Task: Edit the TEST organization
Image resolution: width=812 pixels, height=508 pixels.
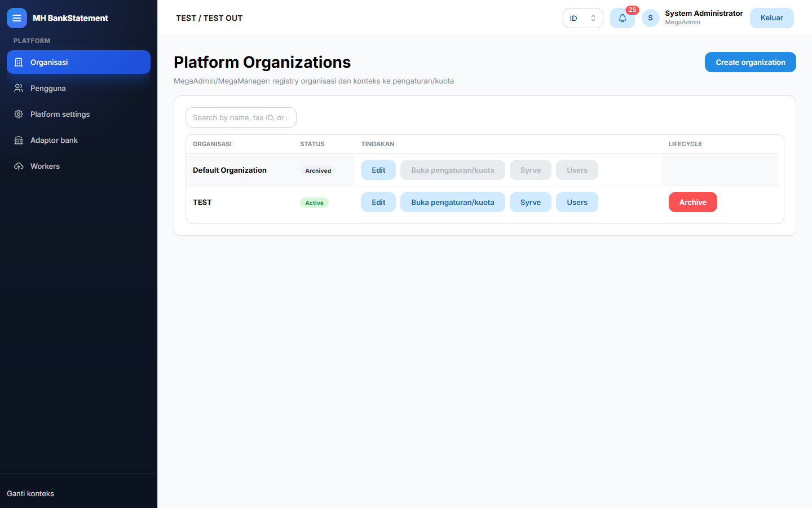Action: pyautogui.click(x=378, y=202)
